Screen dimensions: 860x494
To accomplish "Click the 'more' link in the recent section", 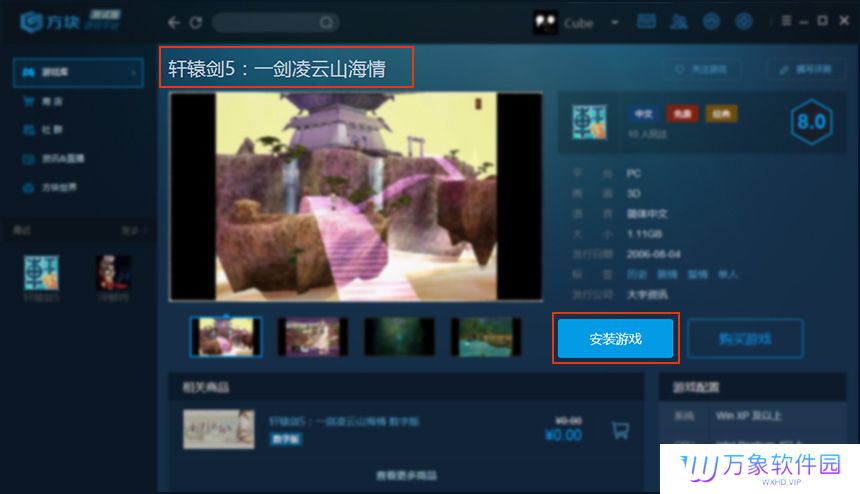I will tap(133, 230).
